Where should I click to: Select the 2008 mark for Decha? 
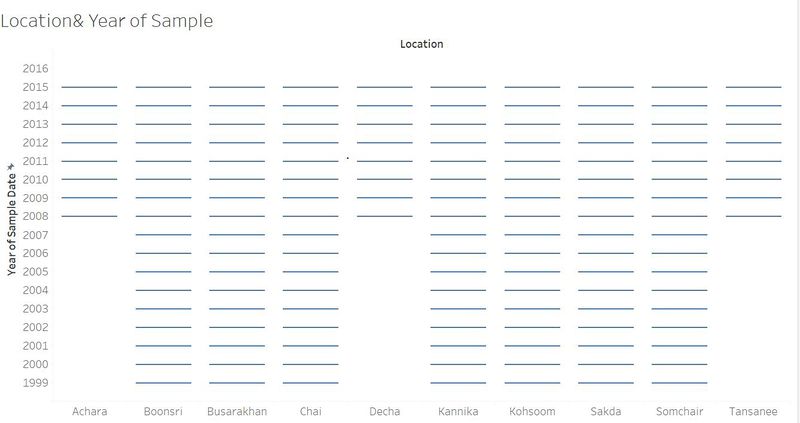(x=385, y=216)
